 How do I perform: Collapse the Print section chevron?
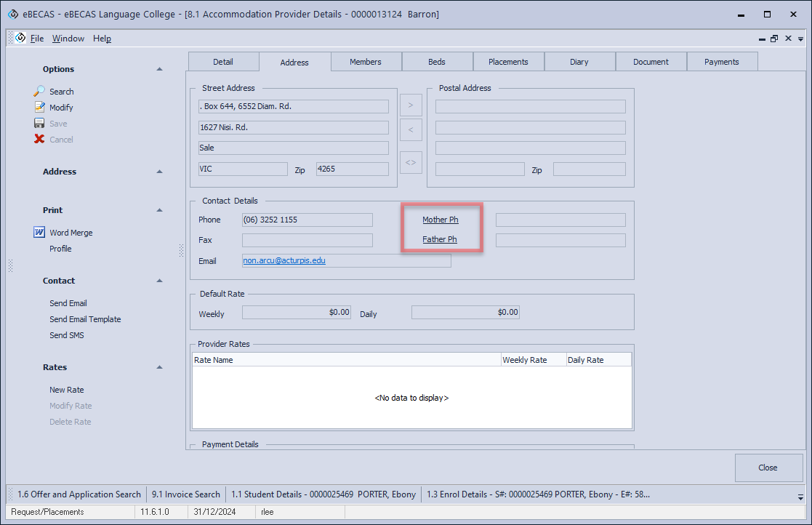point(159,210)
